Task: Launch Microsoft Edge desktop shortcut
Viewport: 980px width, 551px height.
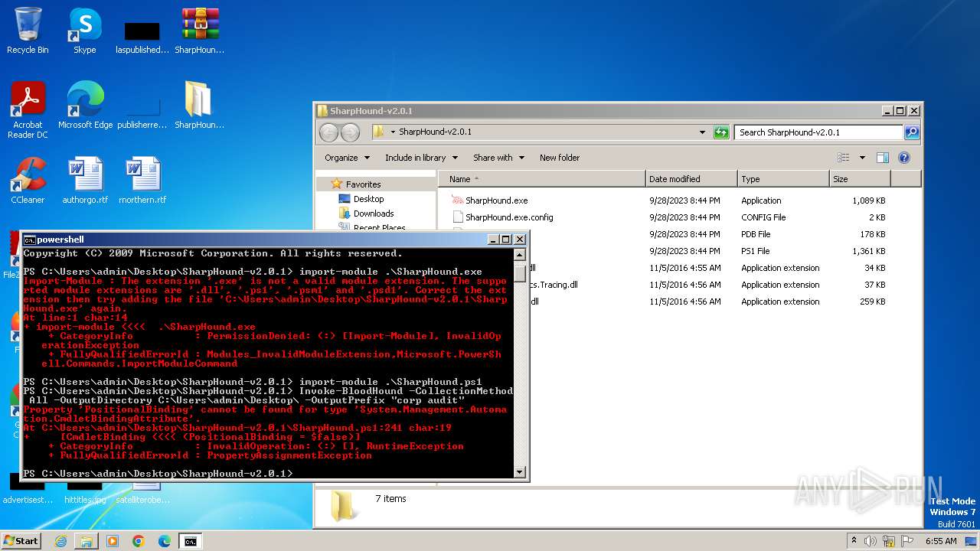Action: pos(85,106)
